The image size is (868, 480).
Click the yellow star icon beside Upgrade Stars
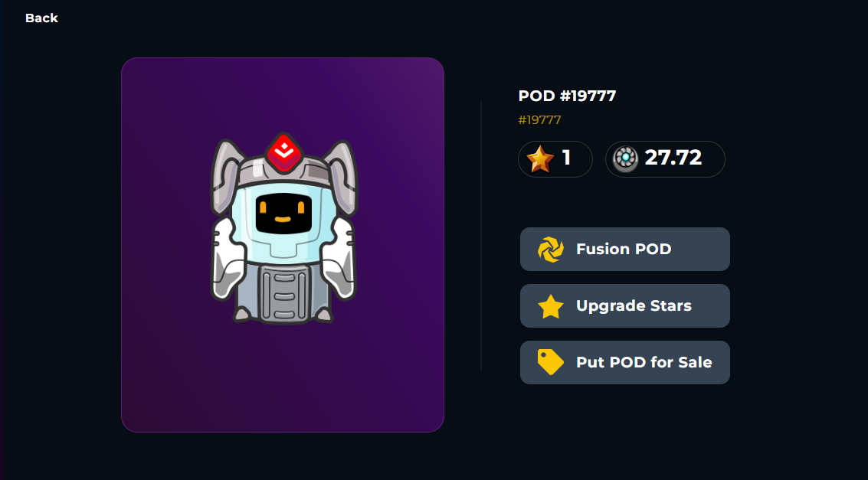[x=551, y=306]
